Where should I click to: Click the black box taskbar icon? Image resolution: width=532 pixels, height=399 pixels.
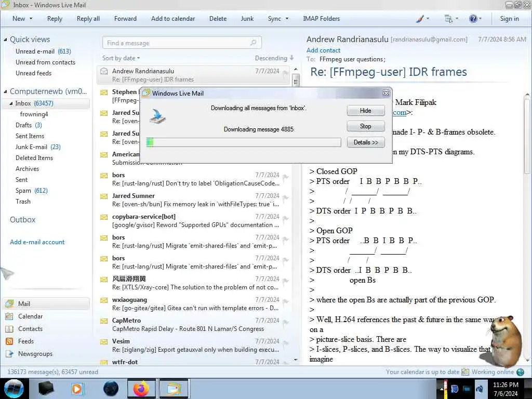coord(46,389)
